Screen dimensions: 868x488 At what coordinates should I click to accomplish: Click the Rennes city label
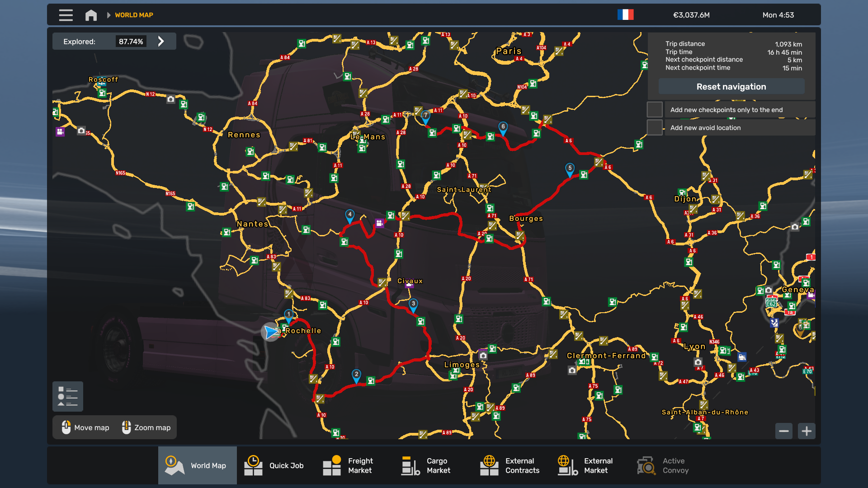tap(244, 135)
